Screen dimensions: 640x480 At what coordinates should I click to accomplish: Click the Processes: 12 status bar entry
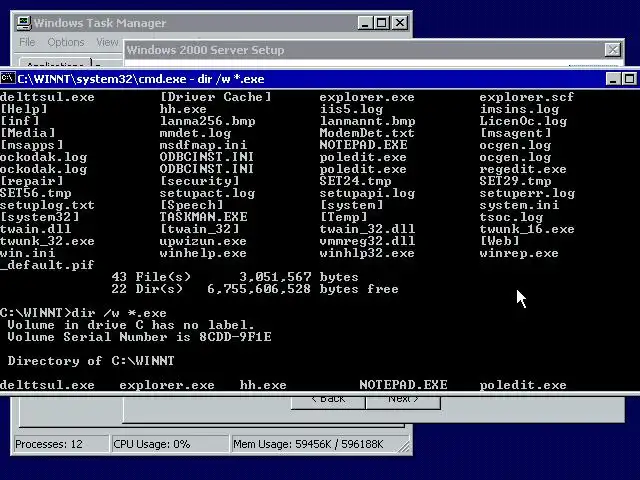pos(61,444)
